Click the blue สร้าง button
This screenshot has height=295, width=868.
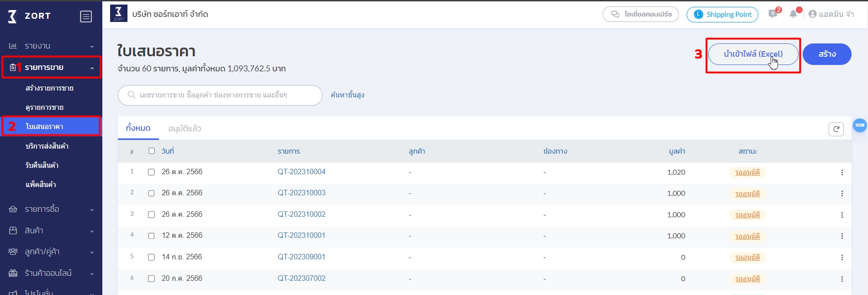pyautogui.click(x=826, y=54)
